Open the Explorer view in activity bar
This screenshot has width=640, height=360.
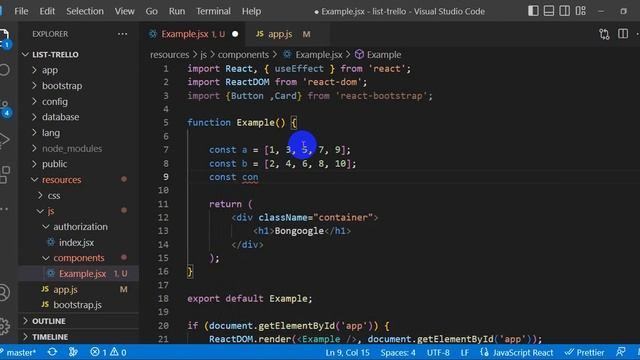click(x=4, y=38)
